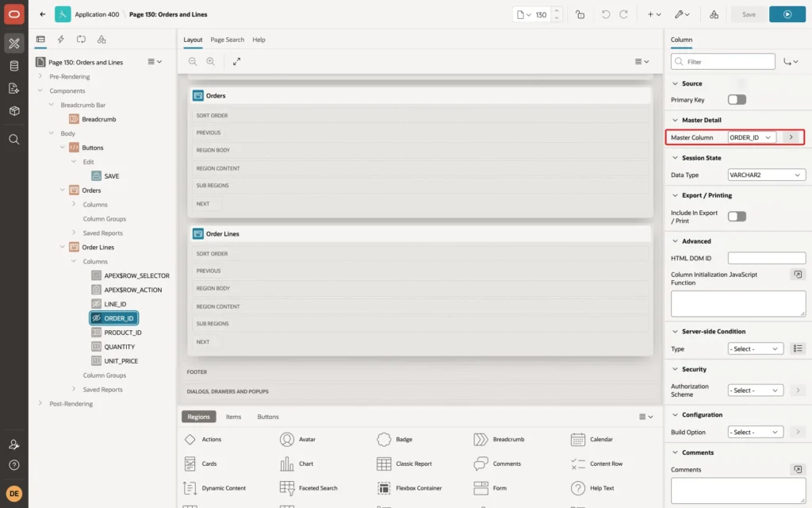Open the Comments code editor icon
This screenshot has width=812, height=508.
798,470
